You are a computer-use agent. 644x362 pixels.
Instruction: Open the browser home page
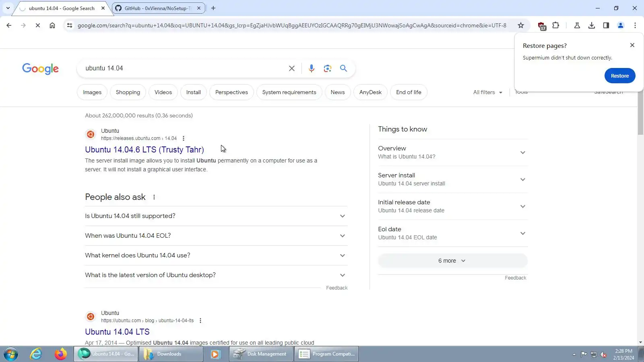click(x=52, y=25)
